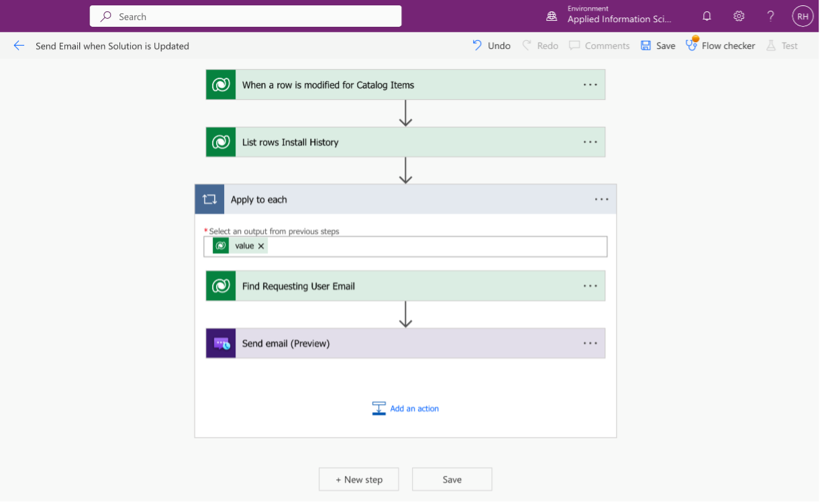Open notifications bell
The width and height of the screenshot is (822, 504).
pyautogui.click(x=707, y=15)
